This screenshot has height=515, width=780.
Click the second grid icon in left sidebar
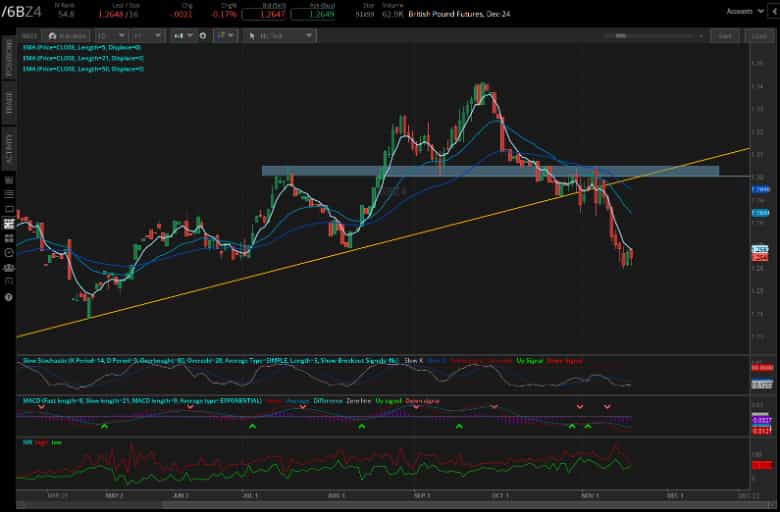[x=8, y=238]
